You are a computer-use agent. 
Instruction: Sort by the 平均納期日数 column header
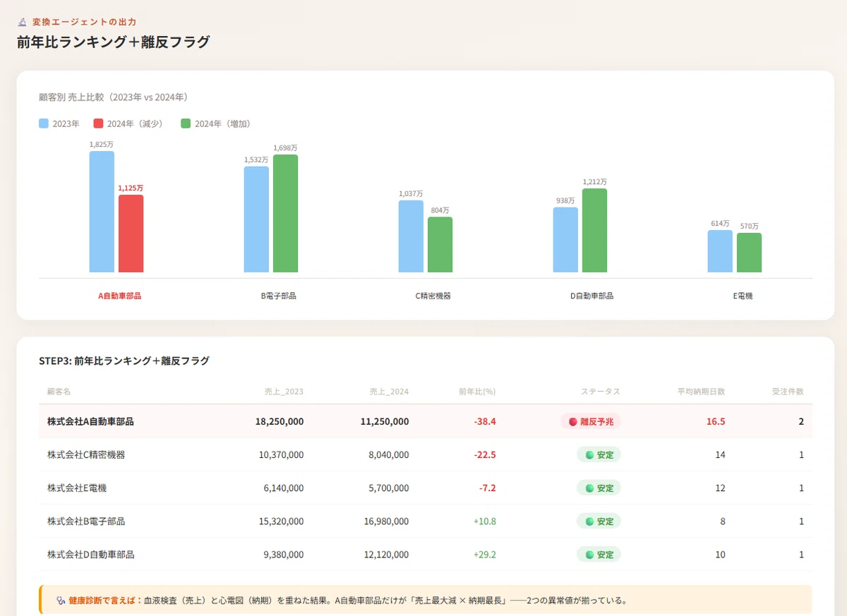[702, 392]
